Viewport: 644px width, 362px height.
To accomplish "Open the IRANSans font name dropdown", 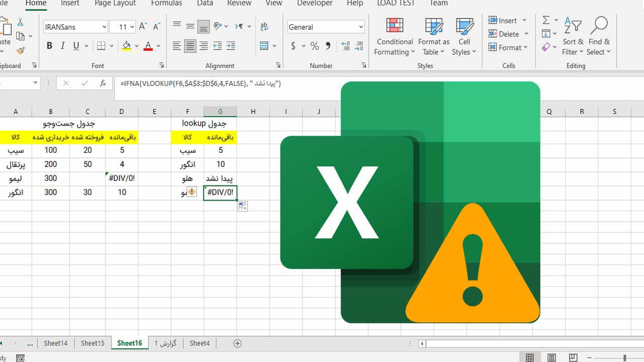I will point(104,27).
